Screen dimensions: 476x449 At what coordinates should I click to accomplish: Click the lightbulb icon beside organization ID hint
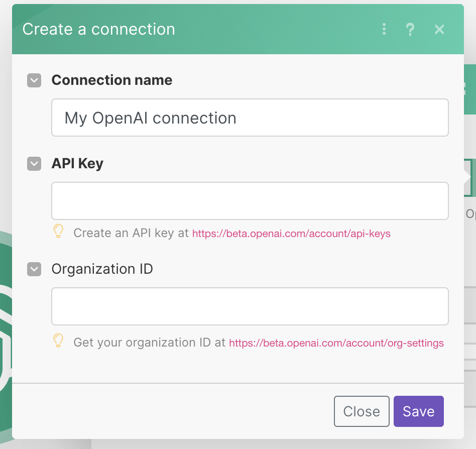point(59,341)
